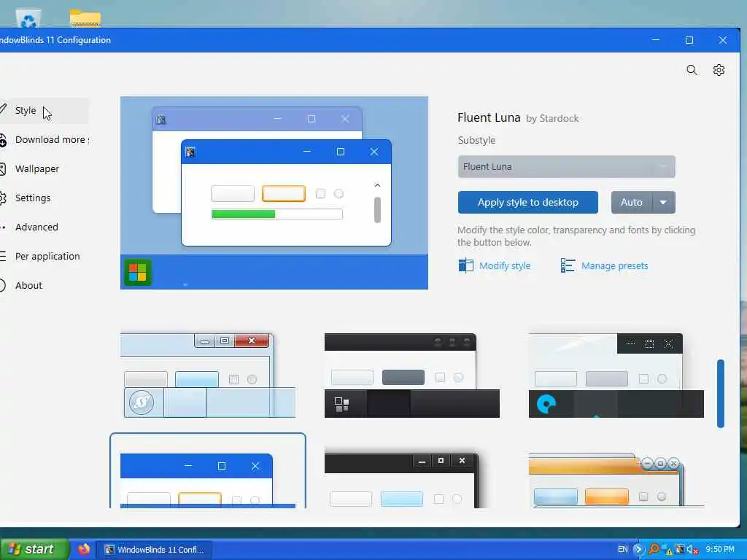Image resolution: width=747 pixels, height=560 pixels.
Task: Click the WindowBlinds system tray icon
Action: (680, 550)
